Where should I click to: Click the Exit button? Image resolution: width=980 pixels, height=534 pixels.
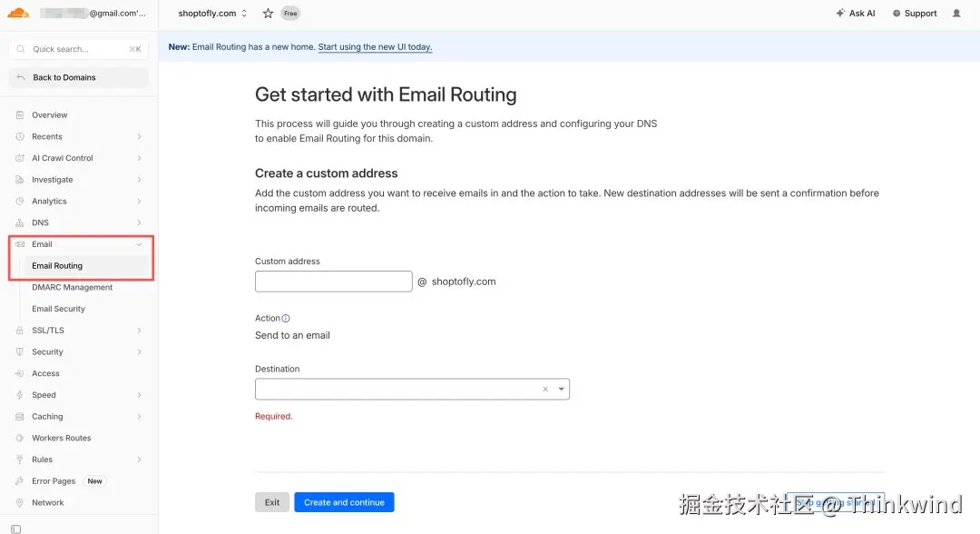click(x=272, y=502)
